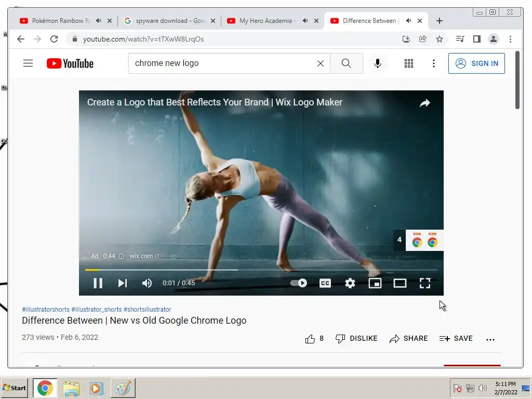Open the YouTube apps grid

(409, 63)
